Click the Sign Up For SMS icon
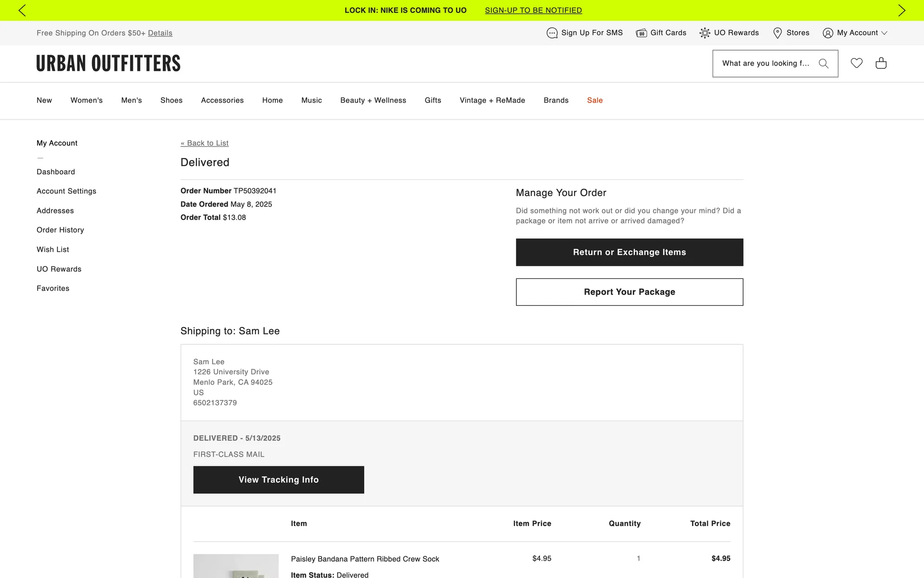 click(x=552, y=33)
